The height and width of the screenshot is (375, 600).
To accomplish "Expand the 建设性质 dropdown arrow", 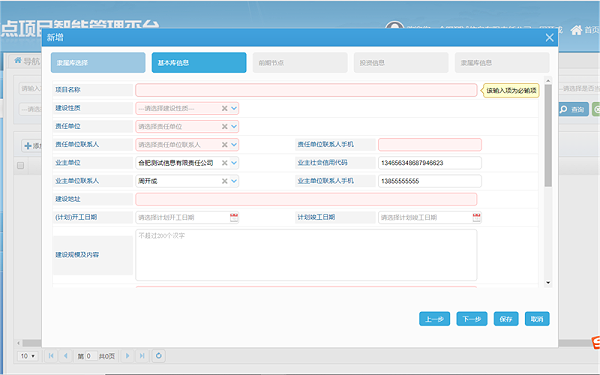I will (234, 108).
